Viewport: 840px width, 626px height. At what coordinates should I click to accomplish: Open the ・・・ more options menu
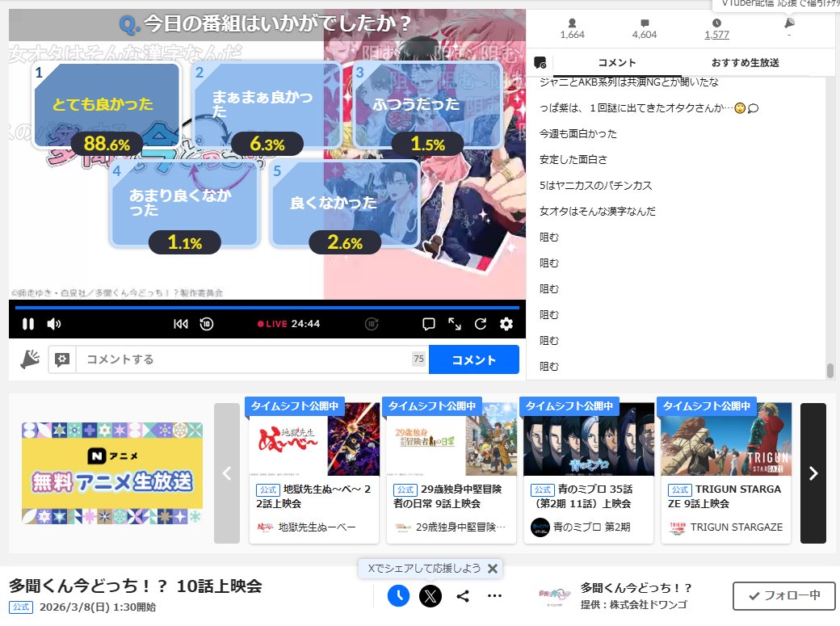(x=494, y=596)
